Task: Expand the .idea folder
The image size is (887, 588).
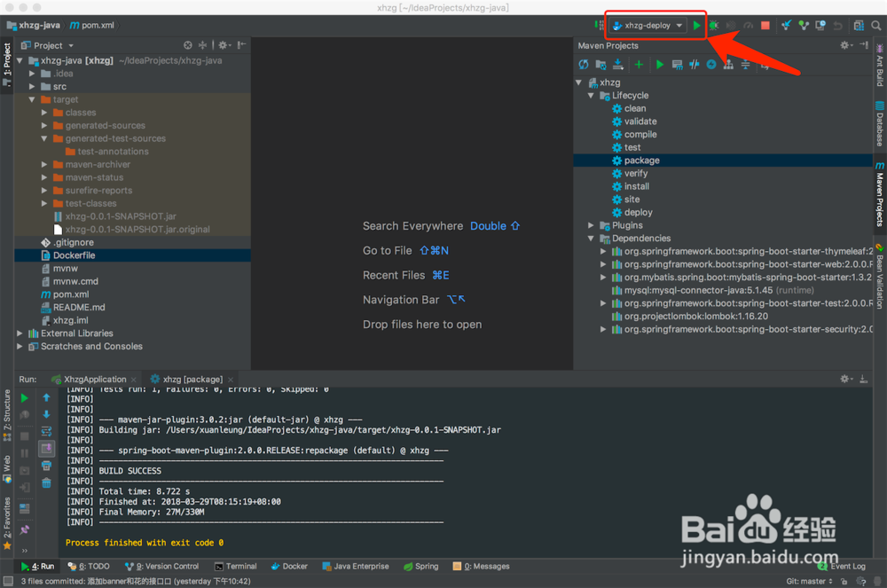Action: click(32, 74)
